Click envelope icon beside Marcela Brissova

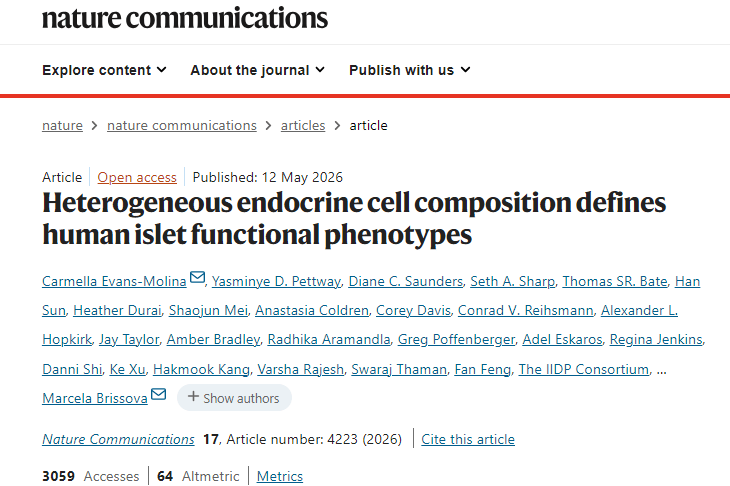coord(159,394)
